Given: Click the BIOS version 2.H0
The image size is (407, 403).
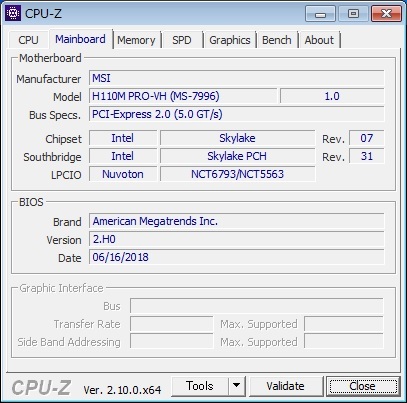Looking at the screenshot, I should coord(237,239).
